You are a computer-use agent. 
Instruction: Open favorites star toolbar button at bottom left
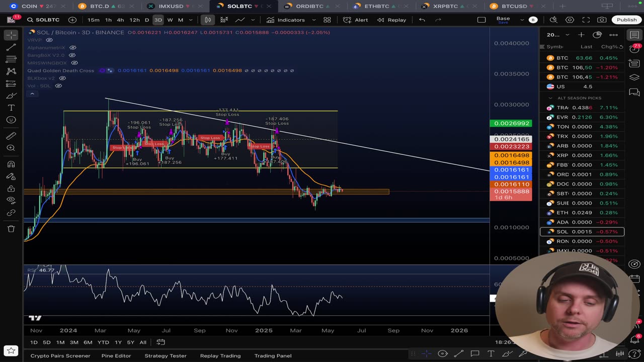(x=11, y=350)
